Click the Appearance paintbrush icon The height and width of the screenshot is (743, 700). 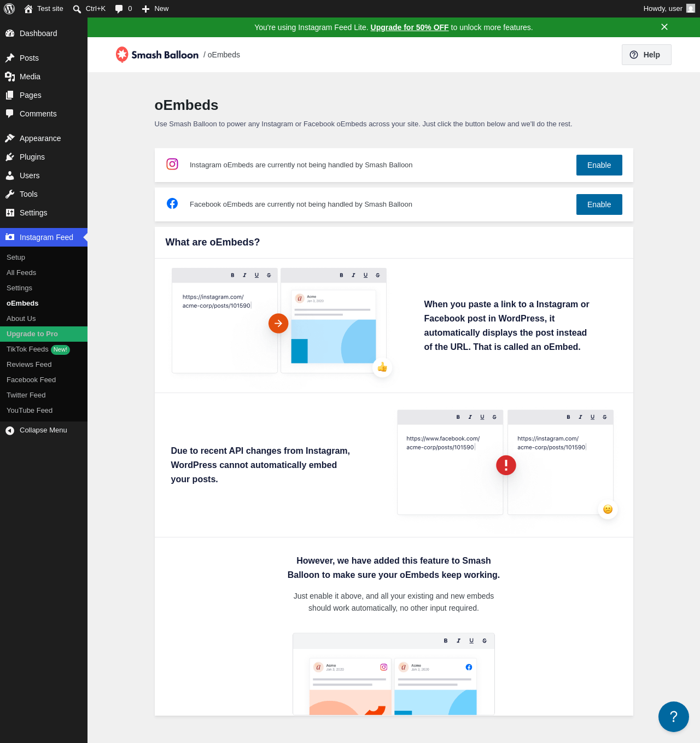(10, 138)
